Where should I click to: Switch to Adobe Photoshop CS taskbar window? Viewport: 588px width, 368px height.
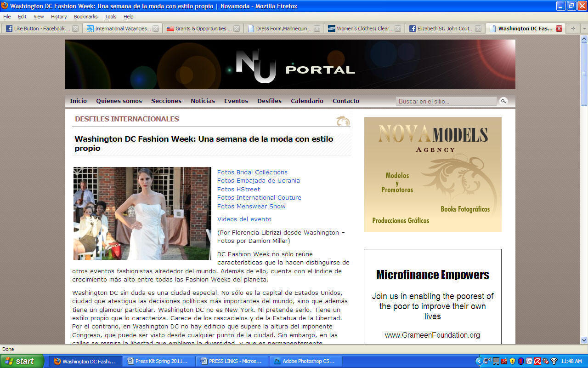(x=305, y=361)
